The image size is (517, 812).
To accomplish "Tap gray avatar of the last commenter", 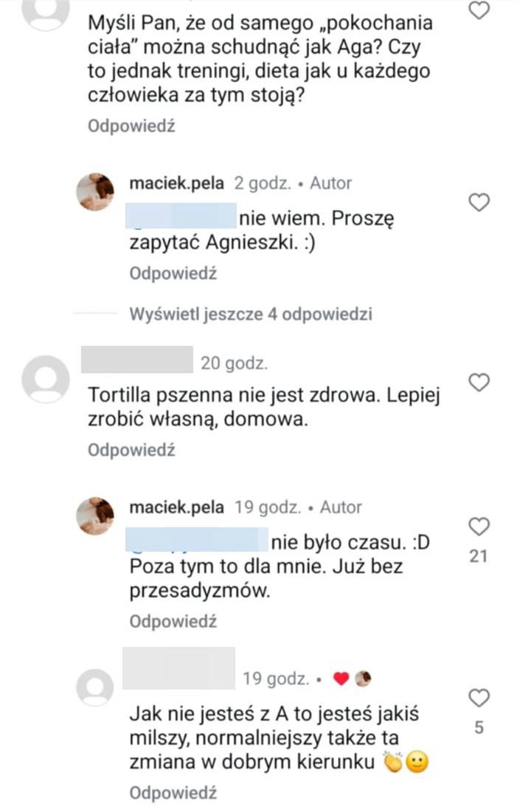I will [96, 690].
